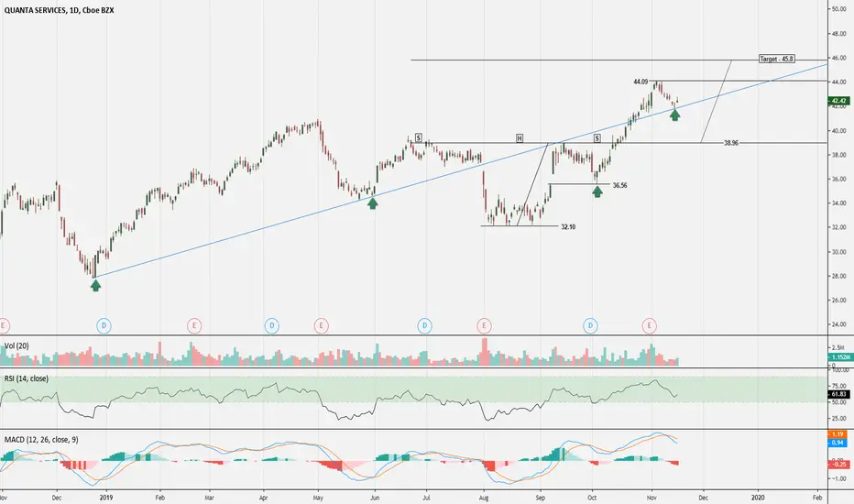Click the QUANTA SERVICES, 1D symbol title
This screenshot has width=854, height=504.
59,10
